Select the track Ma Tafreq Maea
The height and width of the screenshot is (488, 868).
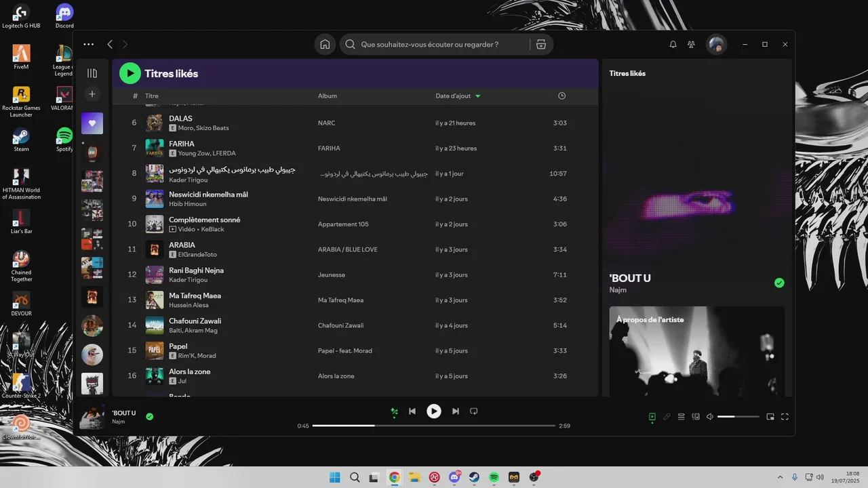click(195, 296)
